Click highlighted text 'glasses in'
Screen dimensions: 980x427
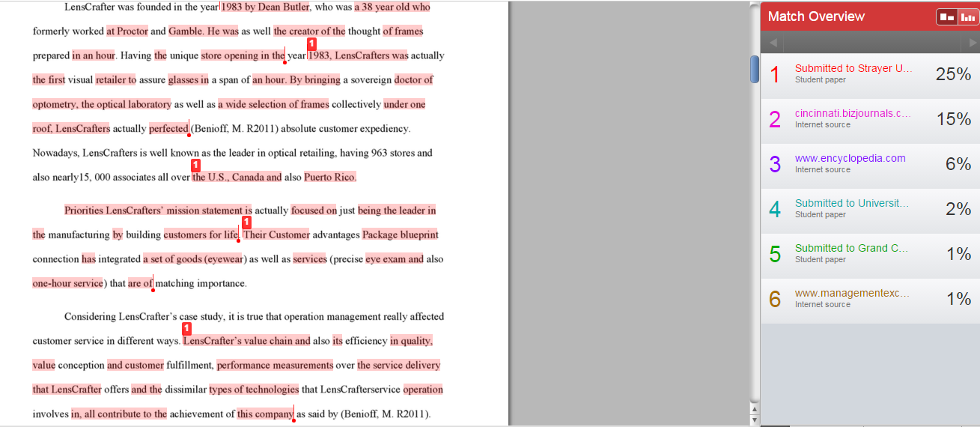[x=188, y=79]
